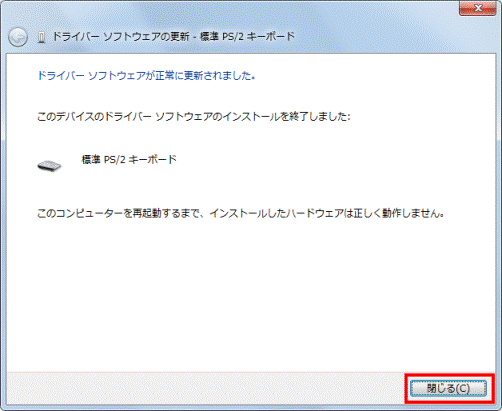Click the restart notice beginning このコンピューターを再起動するまで
This screenshot has height=411, width=502.
coord(240,213)
